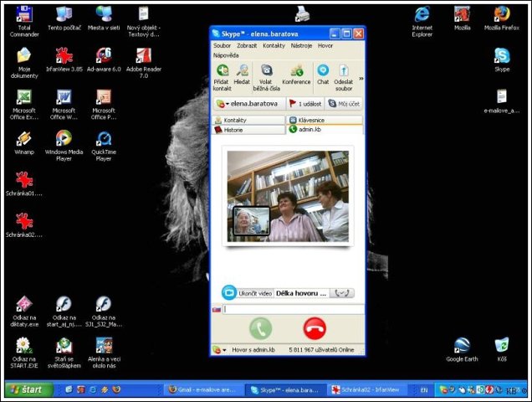The image size is (532, 402).
Task: Switch to the Historie tab
Action: pyautogui.click(x=248, y=130)
